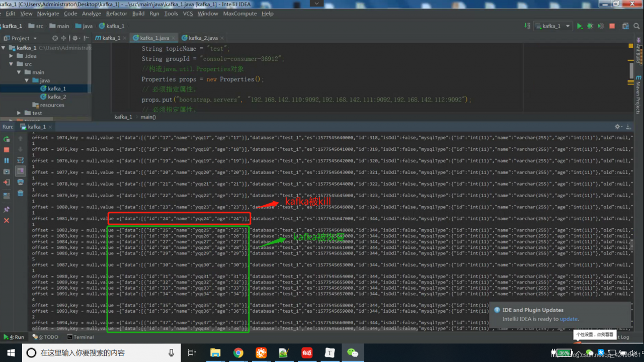The height and width of the screenshot is (362, 644).
Task: Stop kafka_1 from the main toolbar
Action: [x=612, y=26]
